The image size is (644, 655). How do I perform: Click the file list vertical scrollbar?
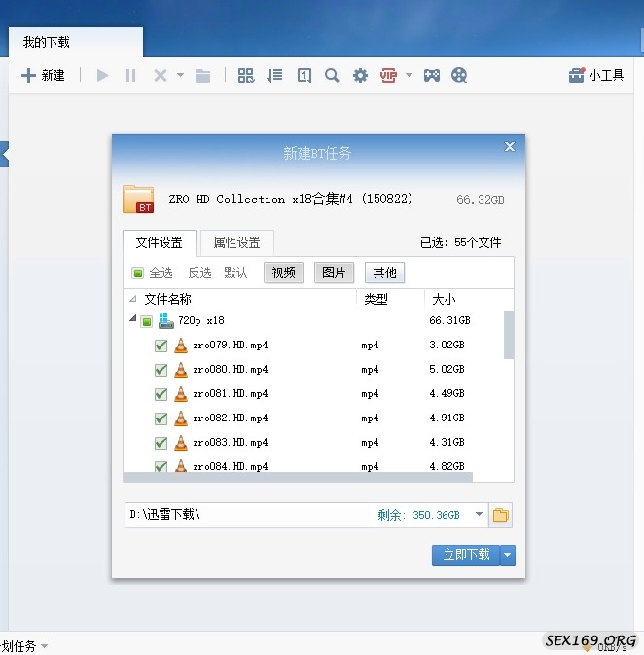(x=508, y=336)
